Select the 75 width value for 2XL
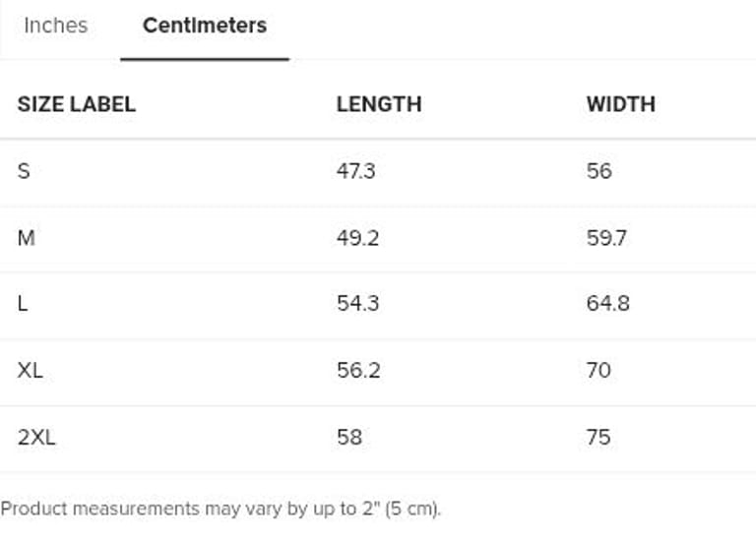 [x=598, y=437]
